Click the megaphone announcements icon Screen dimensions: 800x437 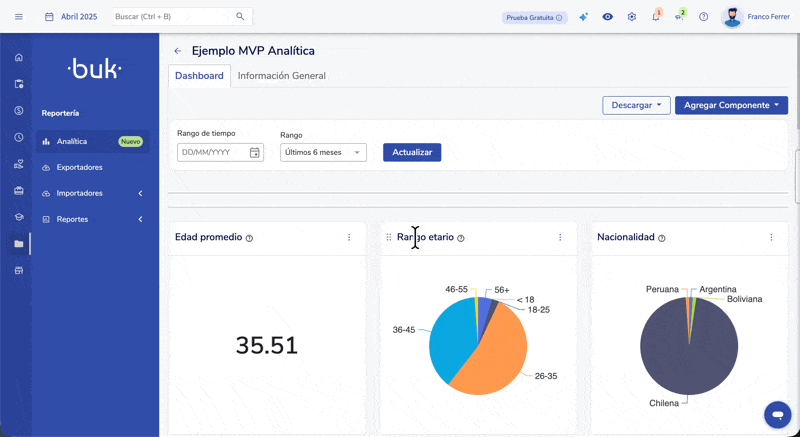coord(679,17)
